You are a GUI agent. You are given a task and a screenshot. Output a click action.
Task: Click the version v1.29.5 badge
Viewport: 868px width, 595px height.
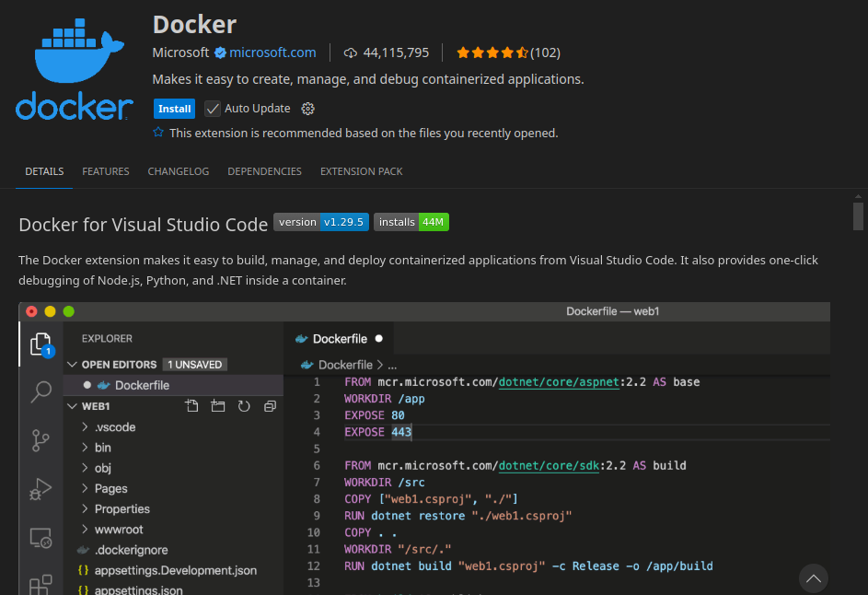pos(321,222)
